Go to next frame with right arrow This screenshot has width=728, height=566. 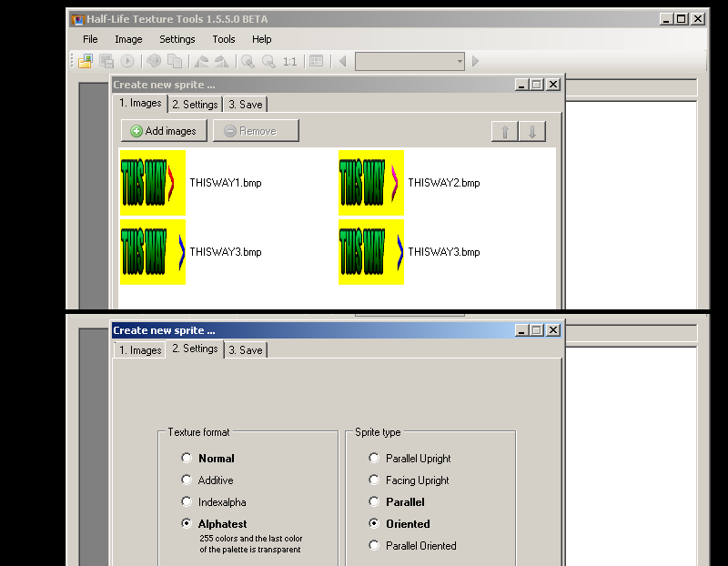point(475,61)
